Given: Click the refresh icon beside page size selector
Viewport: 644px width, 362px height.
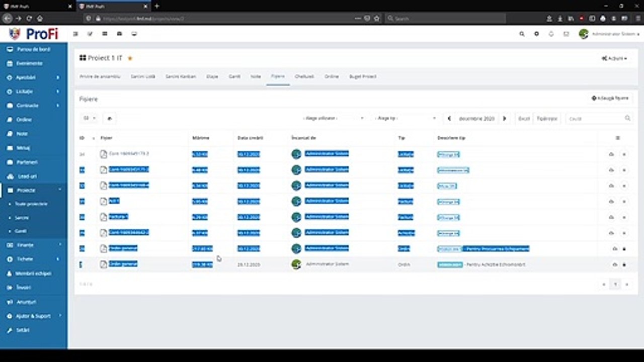Looking at the screenshot, I should [x=110, y=118].
